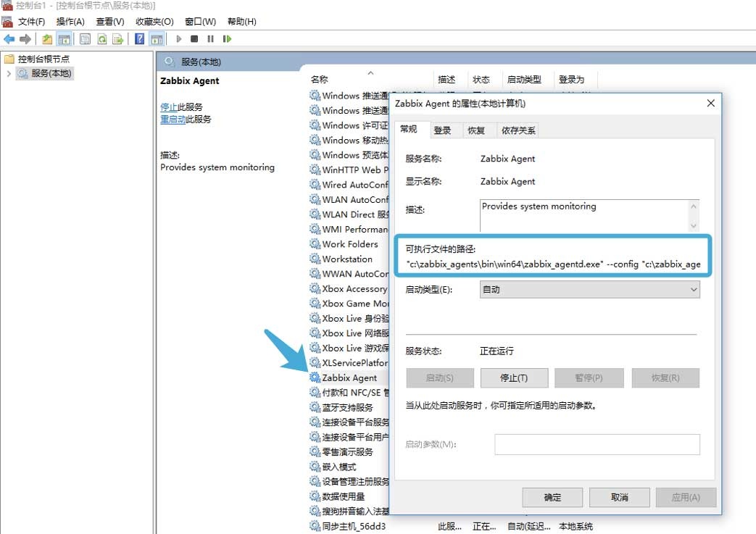Click 控制台根节点 label in the tree

(x=43, y=59)
